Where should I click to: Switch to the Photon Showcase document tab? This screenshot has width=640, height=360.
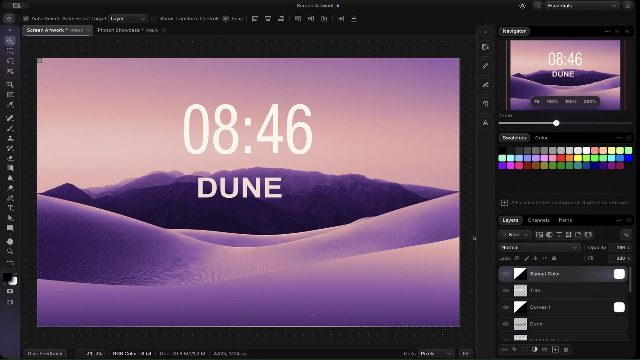click(x=127, y=30)
